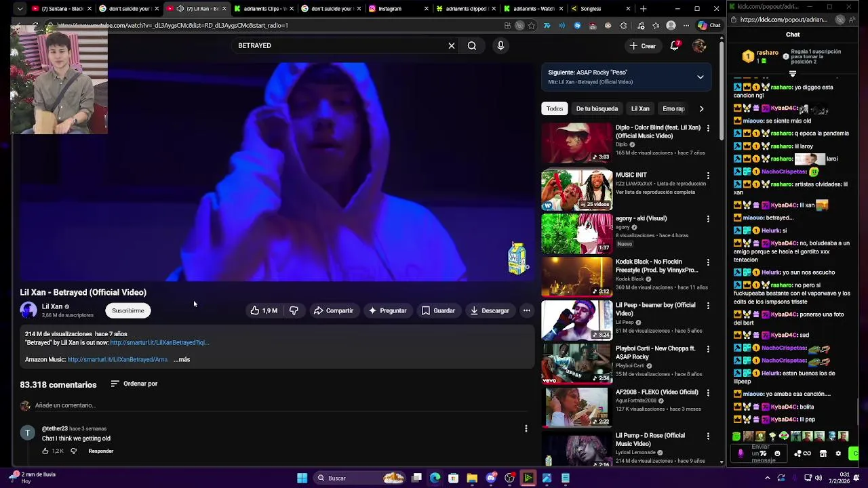This screenshot has height=488, width=868.
Task: Collapse Kick leaderboard with chevron icon
Action: coord(793,74)
